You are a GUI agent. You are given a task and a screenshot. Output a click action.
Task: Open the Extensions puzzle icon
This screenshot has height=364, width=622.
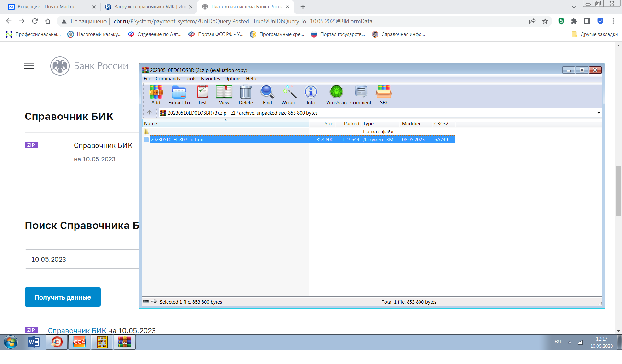(574, 21)
